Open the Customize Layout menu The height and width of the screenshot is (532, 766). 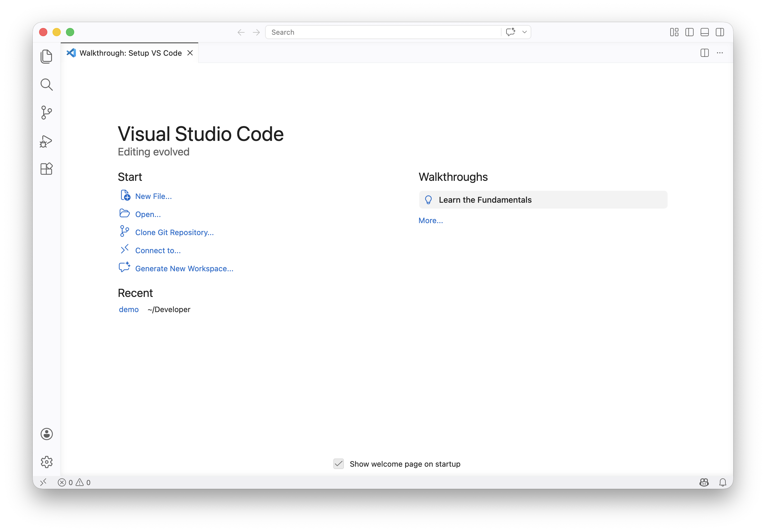click(674, 32)
